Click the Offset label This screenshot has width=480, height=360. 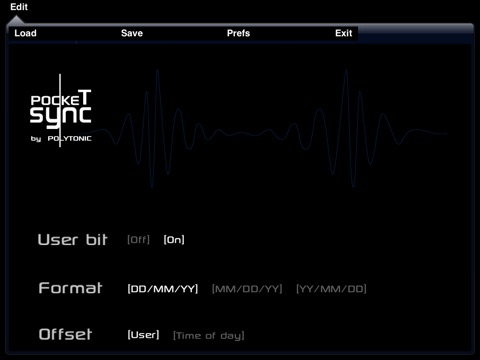(65, 334)
